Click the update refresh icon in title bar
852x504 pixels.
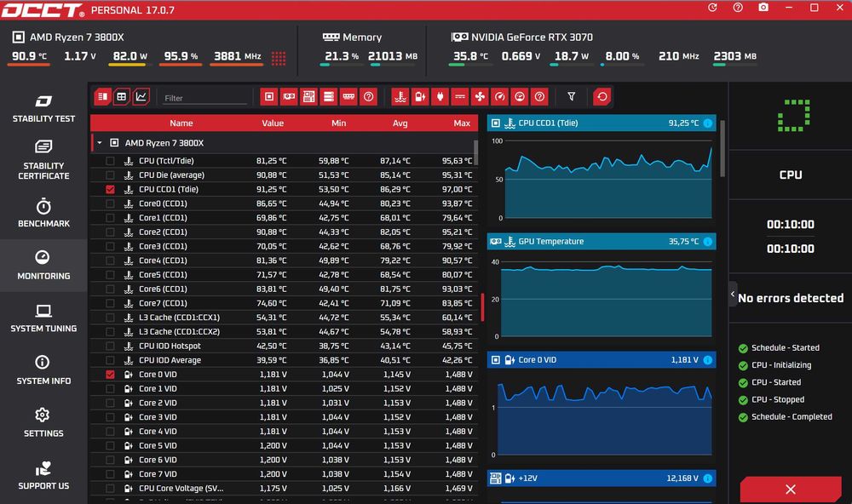point(712,8)
